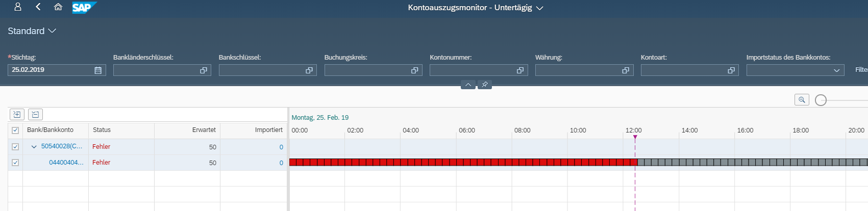This screenshot has width=868, height=211.
Task: Click the timeline zoom magnifier icon
Action: pos(802,100)
